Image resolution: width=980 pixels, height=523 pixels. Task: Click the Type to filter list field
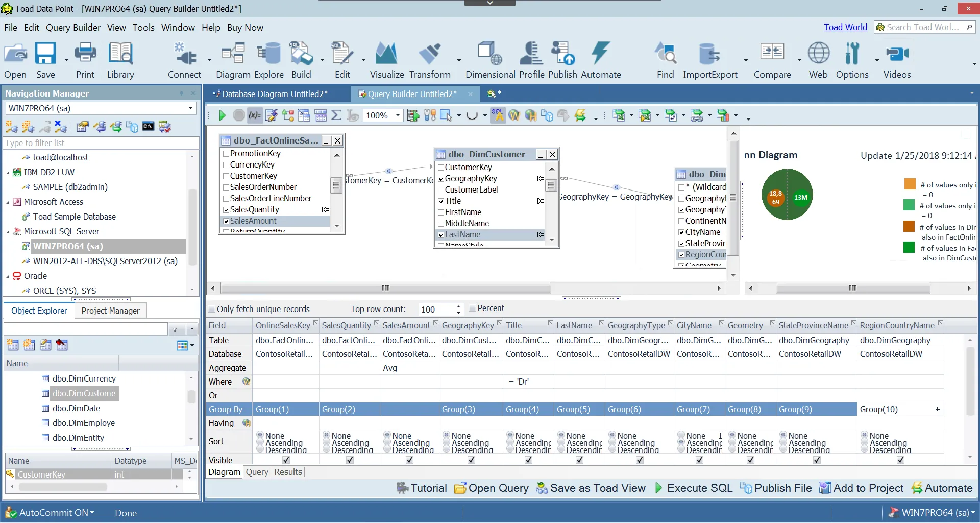101,143
